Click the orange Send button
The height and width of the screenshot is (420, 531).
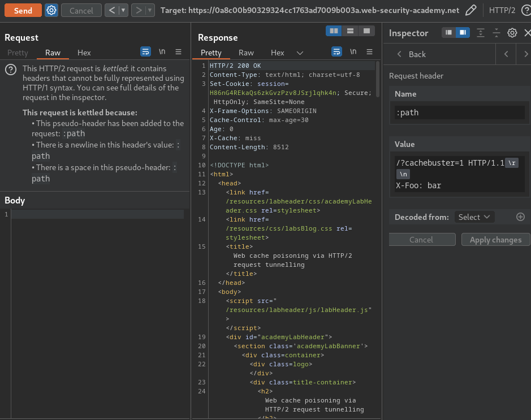23,11
